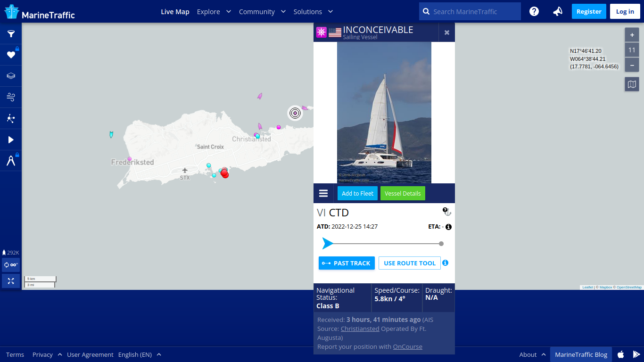Screen dimensions: 644x362
Task: Expand the Privacy footer menu
Action: [x=47, y=354]
